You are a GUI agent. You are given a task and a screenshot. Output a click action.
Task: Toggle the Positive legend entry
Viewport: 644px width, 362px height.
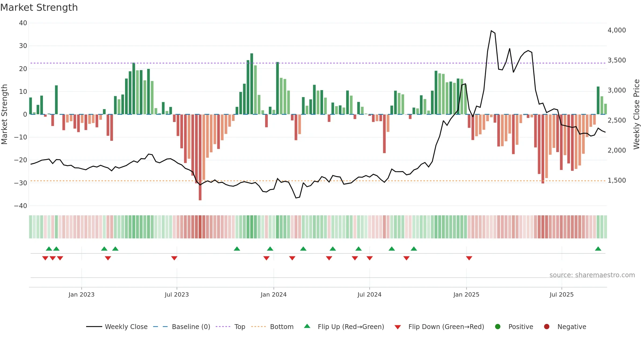[514, 327]
